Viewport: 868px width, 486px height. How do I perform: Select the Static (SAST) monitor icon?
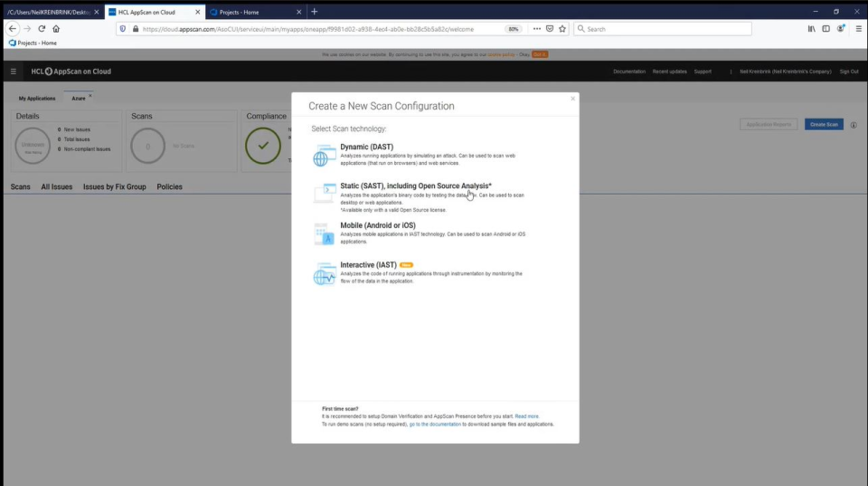point(325,194)
